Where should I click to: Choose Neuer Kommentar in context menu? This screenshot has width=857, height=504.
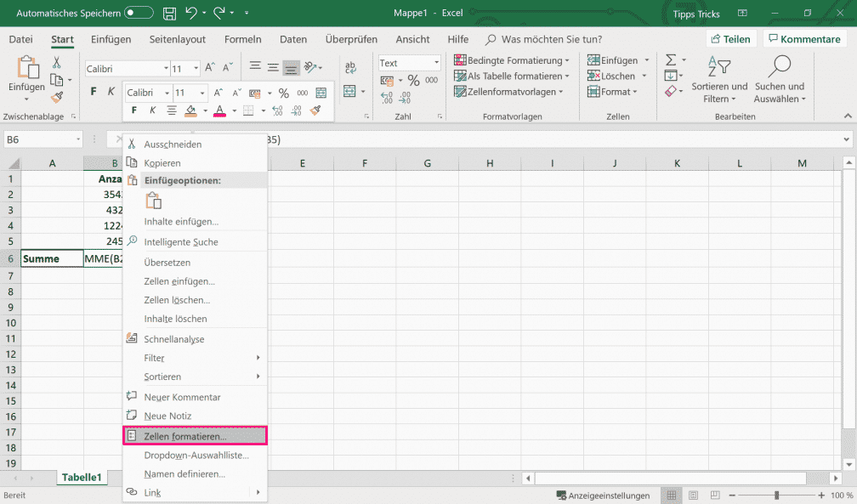(x=196, y=397)
